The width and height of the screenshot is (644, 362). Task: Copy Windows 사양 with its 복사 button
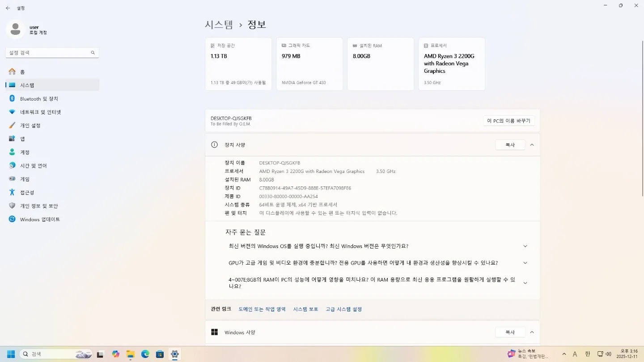click(x=510, y=333)
